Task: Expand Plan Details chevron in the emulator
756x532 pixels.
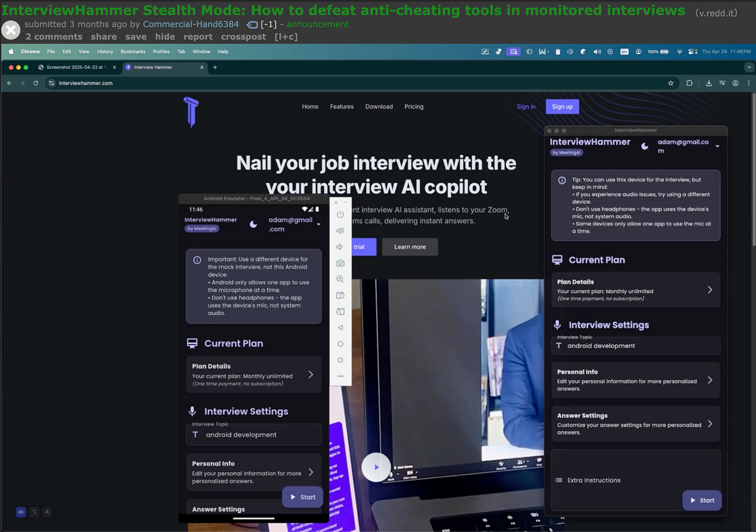Action: [310, 374]
